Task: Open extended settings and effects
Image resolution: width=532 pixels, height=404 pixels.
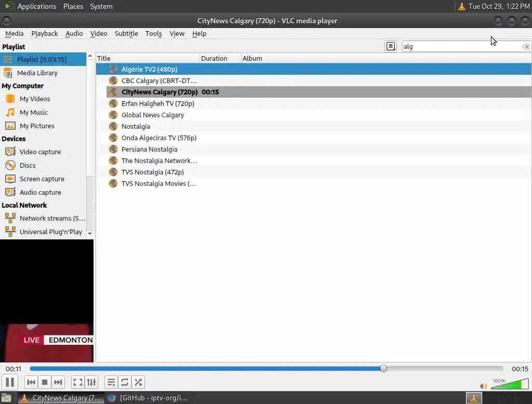Action: (x=91, y=382)
